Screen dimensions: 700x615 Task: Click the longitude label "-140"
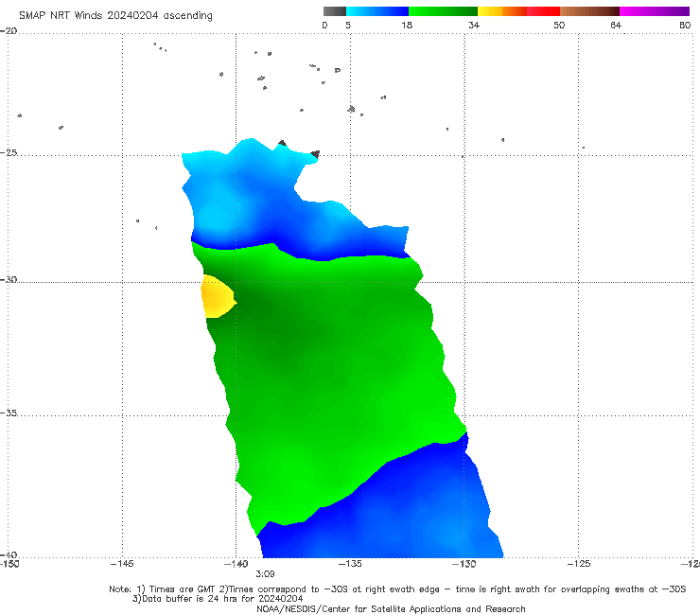pos(236,564)
